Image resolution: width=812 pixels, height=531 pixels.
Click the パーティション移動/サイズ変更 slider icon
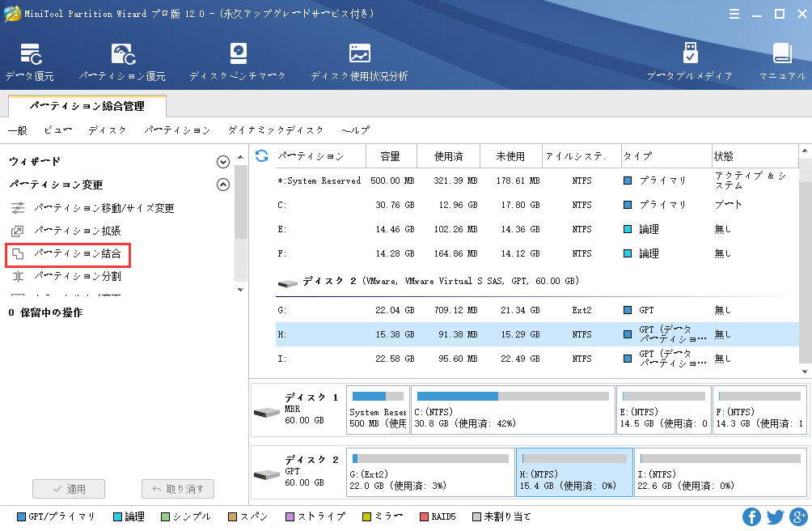[x=18, y=208]
